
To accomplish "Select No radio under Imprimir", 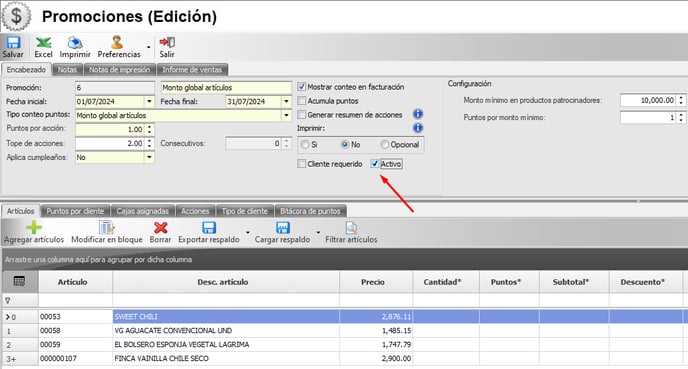I will (x=345, y=144).
